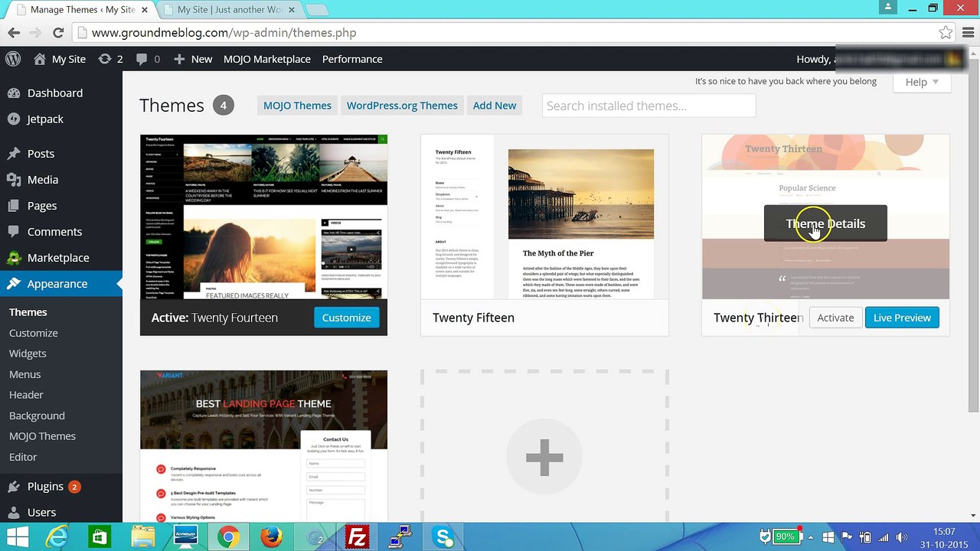Reload the page with the refresh icon

[x=58, y=33]
